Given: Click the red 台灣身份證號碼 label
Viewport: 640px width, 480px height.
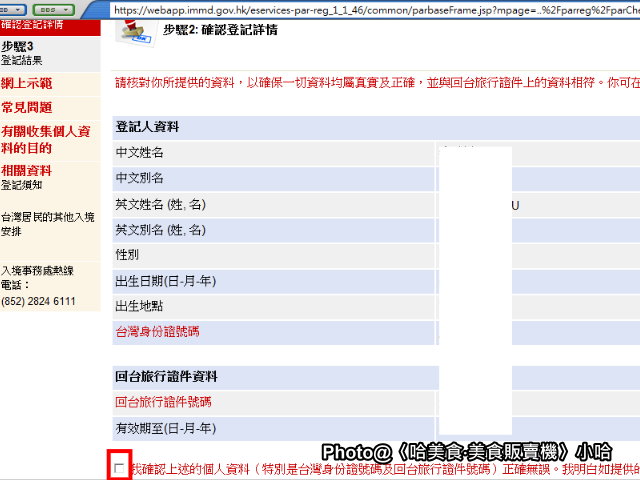Looking at the screenshot, I should 158,332.
